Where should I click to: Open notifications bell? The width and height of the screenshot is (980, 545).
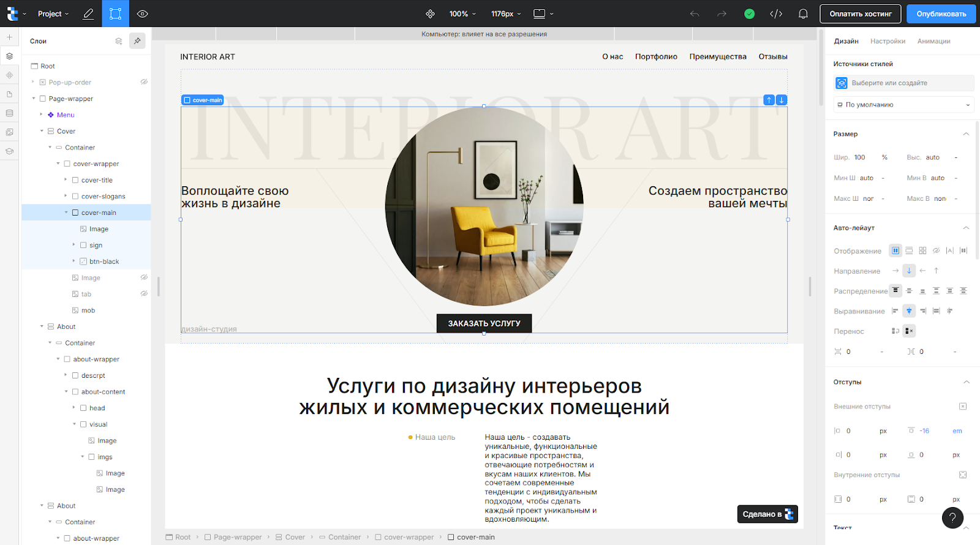click(x=803, y=13)
